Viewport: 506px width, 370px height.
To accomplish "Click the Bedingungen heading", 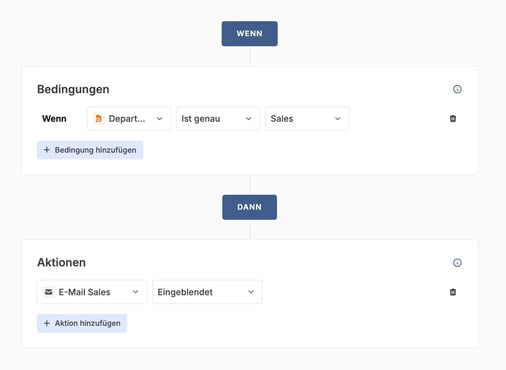I will click(73, 89).
